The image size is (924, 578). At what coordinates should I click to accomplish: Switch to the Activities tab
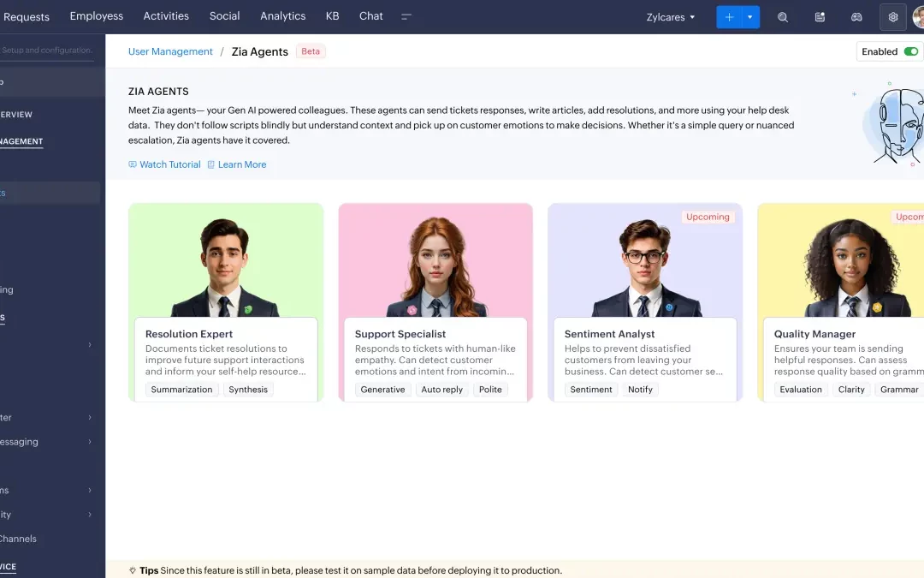(166, 16)
